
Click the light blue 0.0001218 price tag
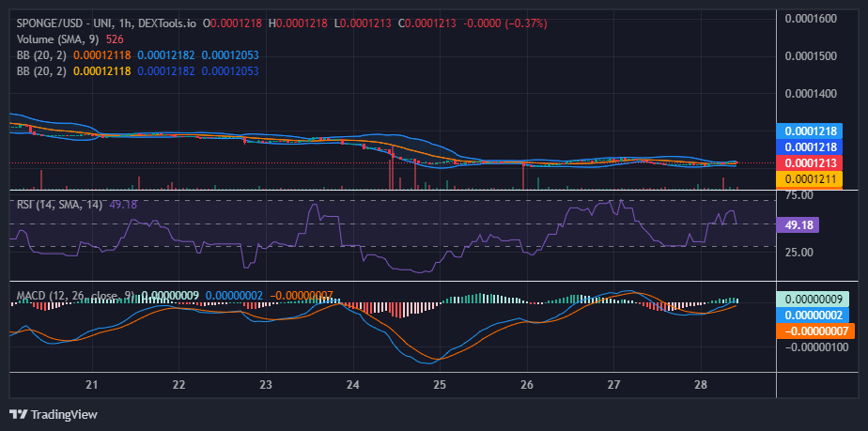point(810,131)
